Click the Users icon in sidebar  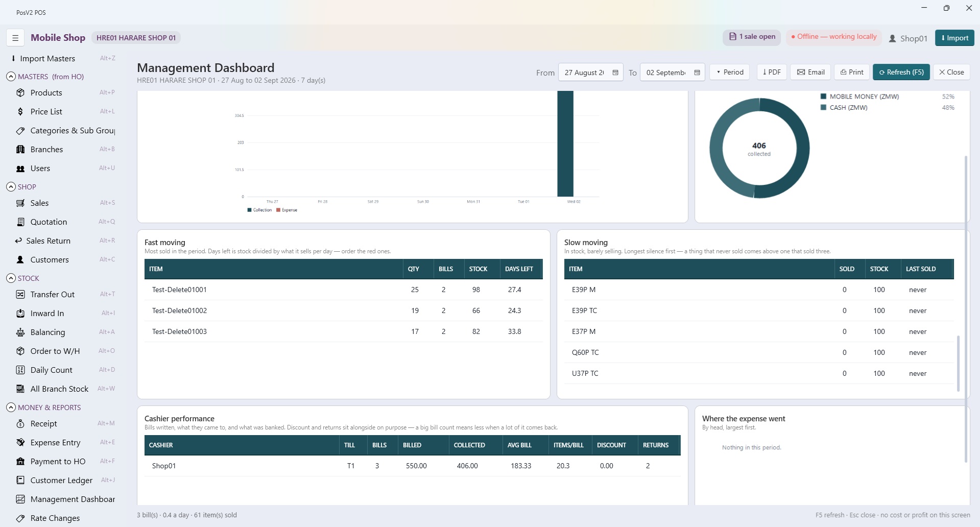pos(20,169)
